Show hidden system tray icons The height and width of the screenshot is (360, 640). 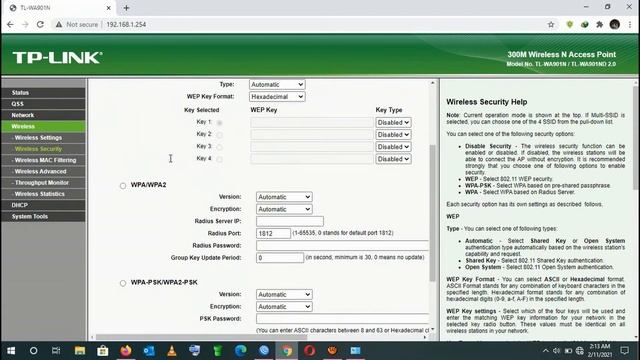(x=546, y=351)
